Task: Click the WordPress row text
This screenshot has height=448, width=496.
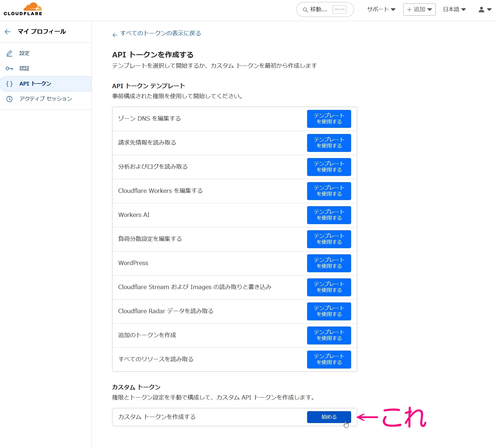Action: [x=133, y=263]
